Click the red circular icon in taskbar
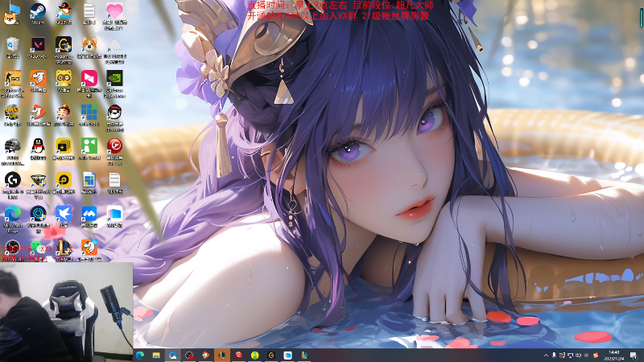Screen dimensions: 644x362 [x=238, y=356]
